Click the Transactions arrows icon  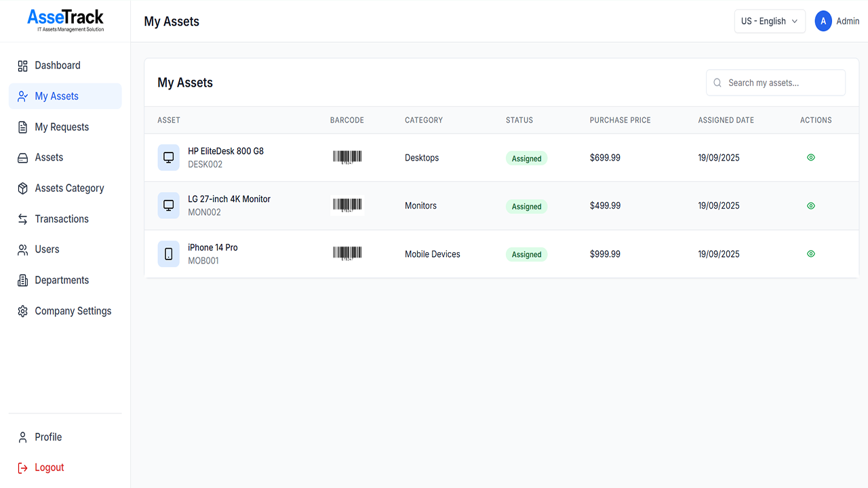(22, 219)
